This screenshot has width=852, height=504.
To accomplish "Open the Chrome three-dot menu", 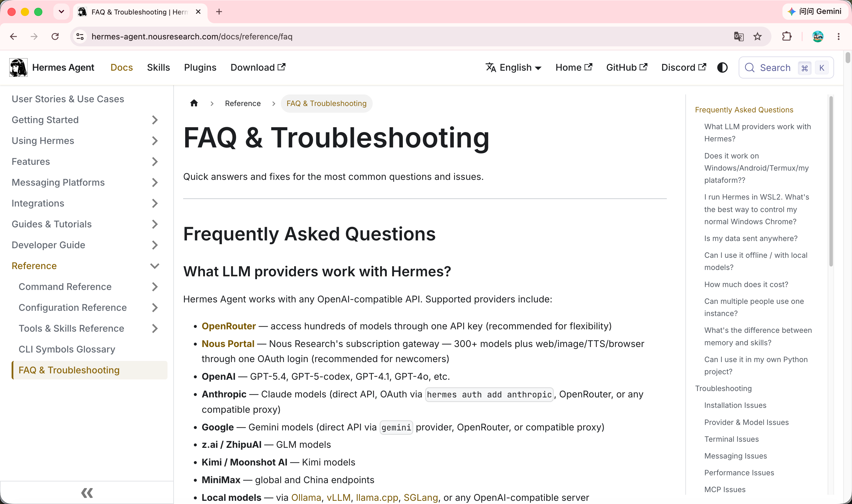I will coord(839,36).
